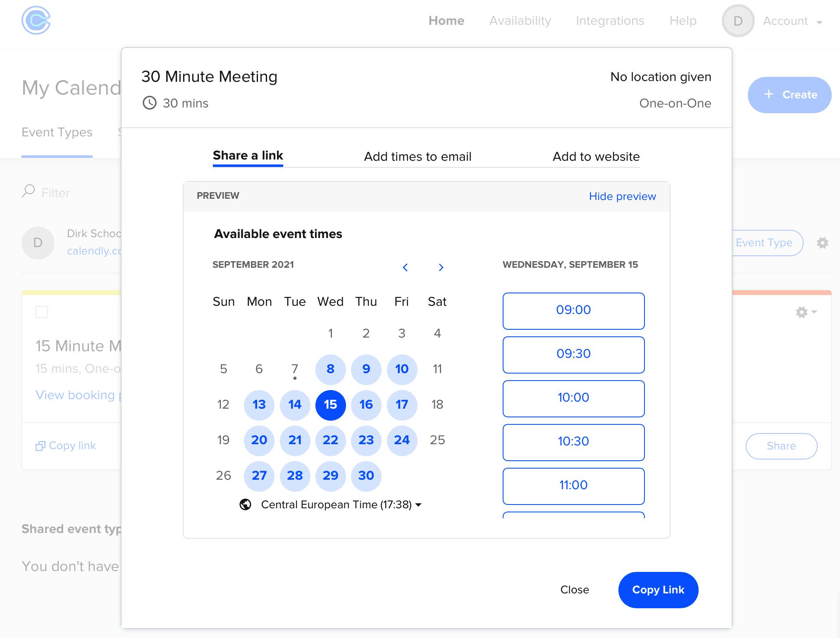The height and width of the screenshot is (638, 840).
Task: Go to next month arrow
Action: point(441,267)
